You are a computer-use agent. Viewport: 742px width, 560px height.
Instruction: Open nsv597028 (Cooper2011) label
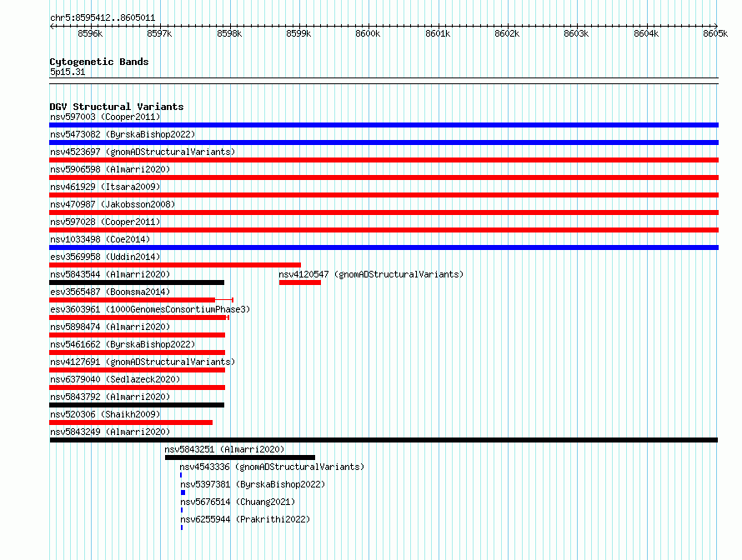pos(105,222)
